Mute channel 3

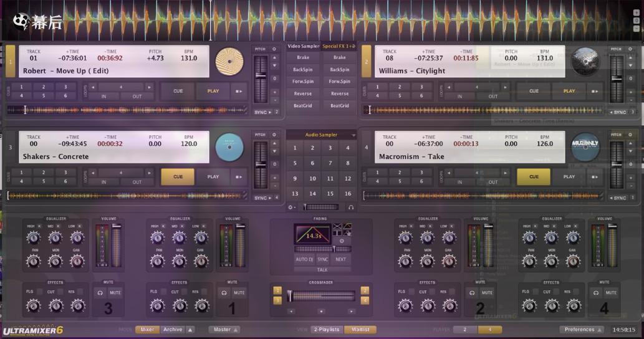(115, 293)
